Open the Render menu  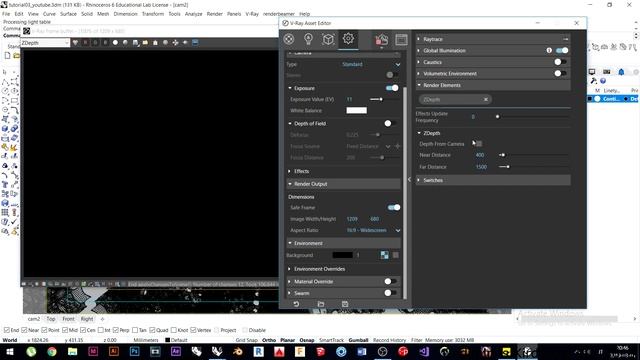click(215, 14)
